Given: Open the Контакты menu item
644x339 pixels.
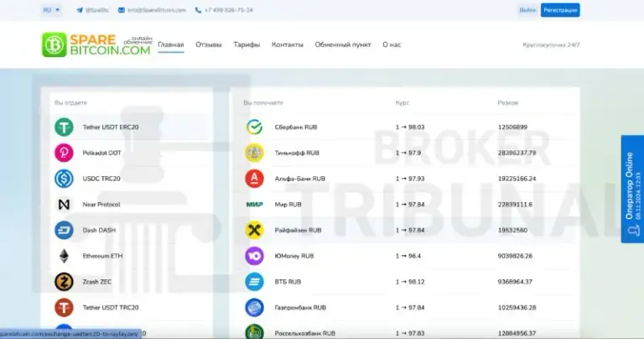Looking at the screenshot, I should [288, 44].
